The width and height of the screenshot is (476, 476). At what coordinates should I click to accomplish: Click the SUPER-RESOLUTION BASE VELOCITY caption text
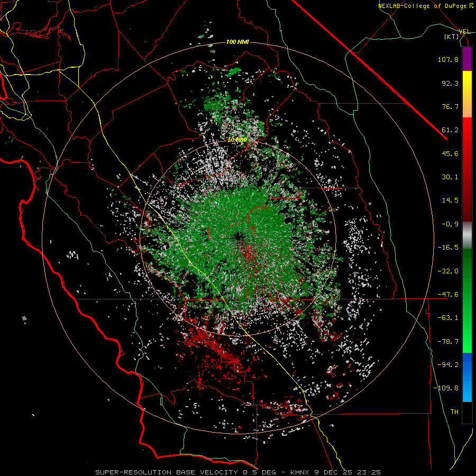click(168, 472)
